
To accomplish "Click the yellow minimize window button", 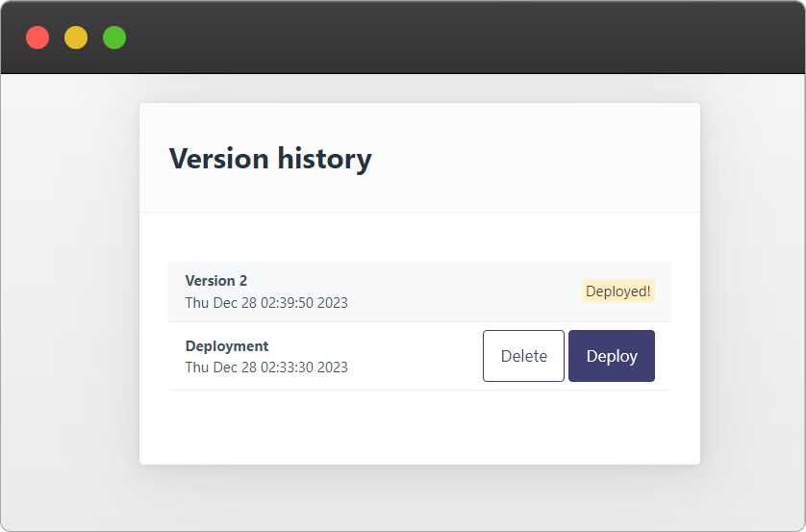I will 76,38.
